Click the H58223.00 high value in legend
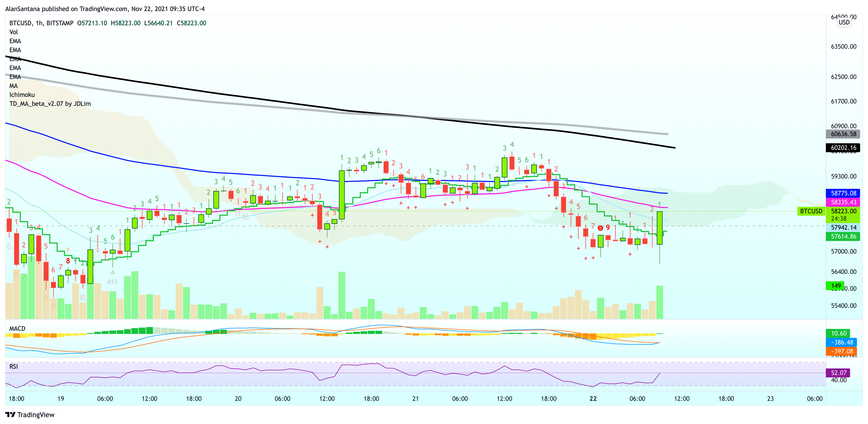Screen dimensions: 868x424 point(125,23)
